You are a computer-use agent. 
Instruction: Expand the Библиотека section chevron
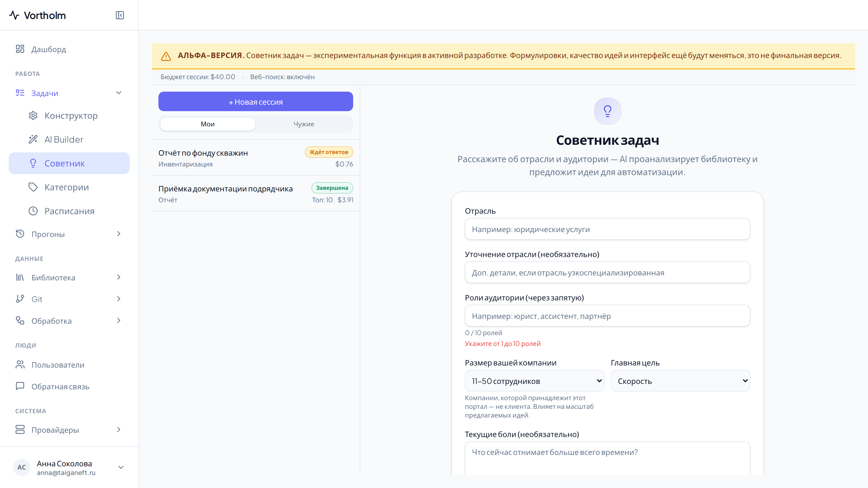click(x=119, y=277)
